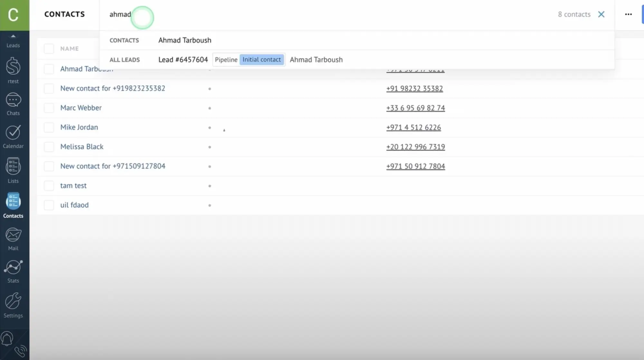This screenshot has width=644, height=360.
Task: Select the uil fdaod checkbox
Action: click(49, 205)
